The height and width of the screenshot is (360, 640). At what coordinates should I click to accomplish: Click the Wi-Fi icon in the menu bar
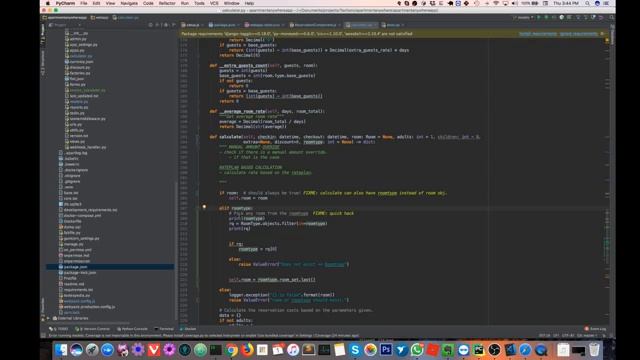click(x=496, y=3)
